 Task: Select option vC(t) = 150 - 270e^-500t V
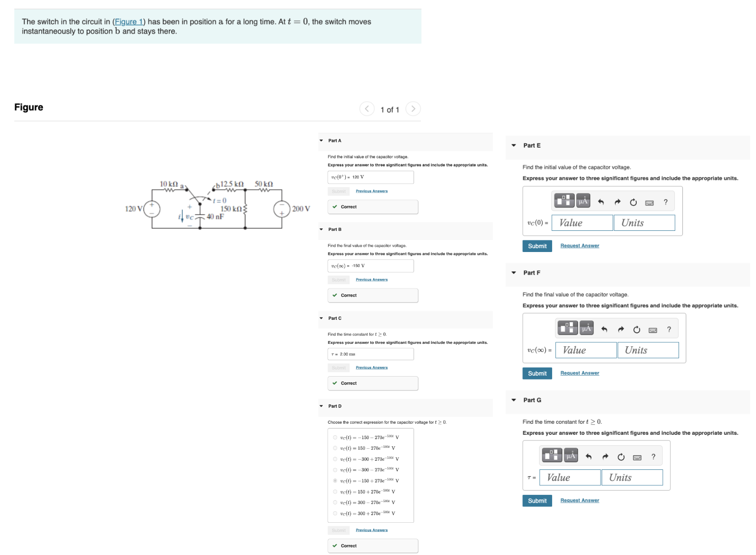click(335, 448)
